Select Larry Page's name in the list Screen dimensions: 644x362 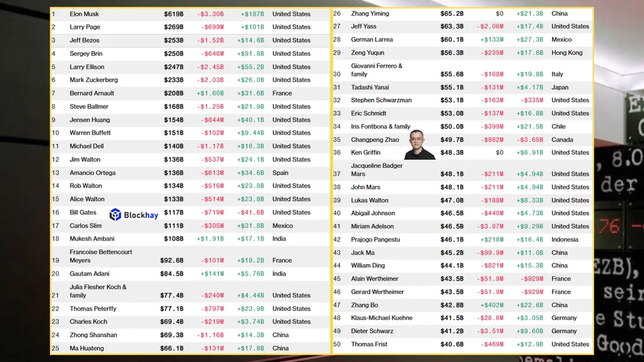85,27
